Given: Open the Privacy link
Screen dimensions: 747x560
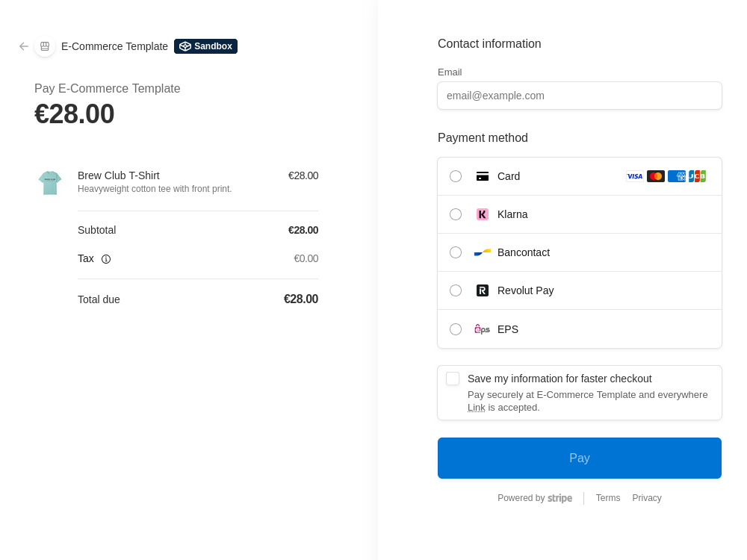Looking at the screenshot, I should [647, 498].
